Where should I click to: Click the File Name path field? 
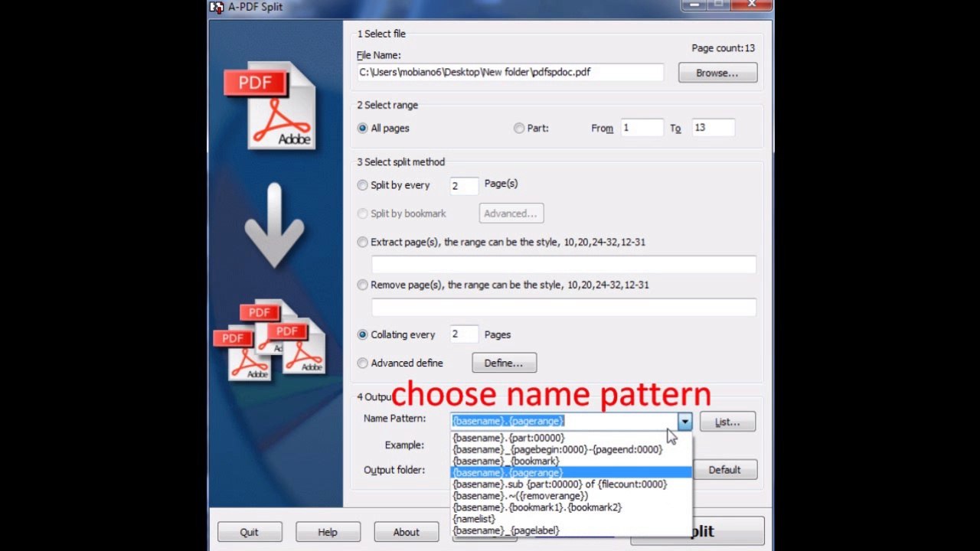(x=510, y=72)
